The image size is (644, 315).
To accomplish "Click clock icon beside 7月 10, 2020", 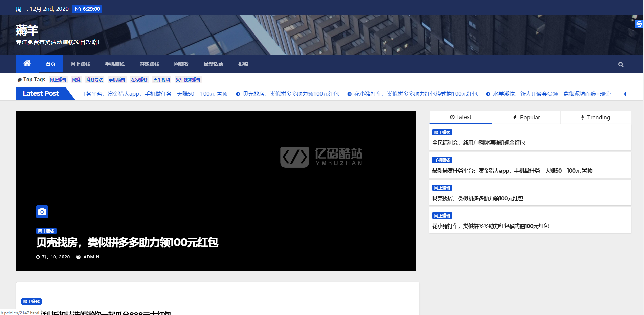I will (38, 257).
